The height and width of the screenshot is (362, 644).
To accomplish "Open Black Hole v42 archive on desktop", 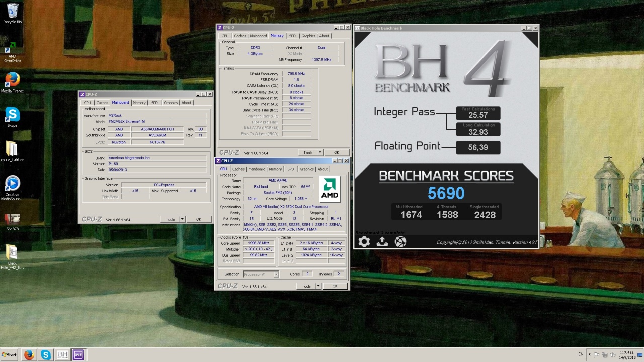I will [12, 257].
